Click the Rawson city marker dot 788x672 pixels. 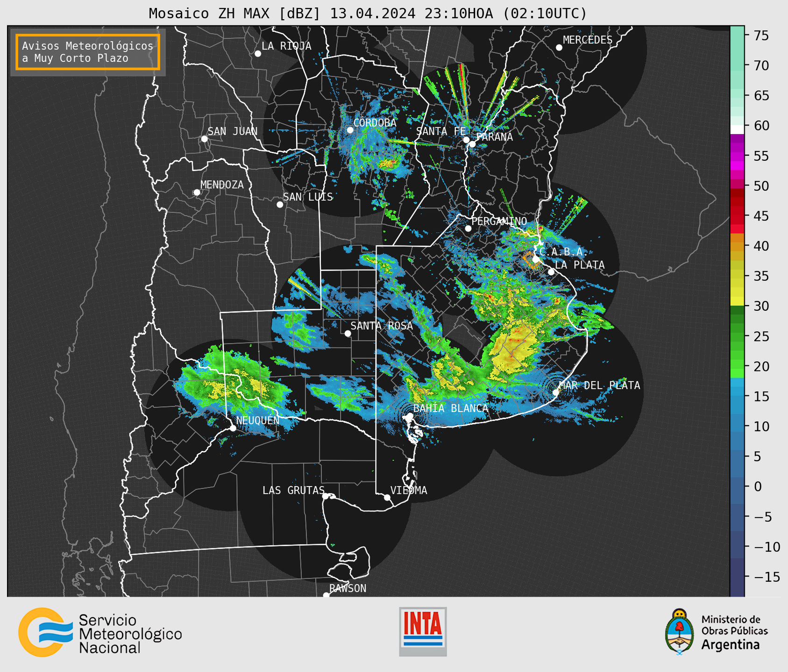coord(326,595)
